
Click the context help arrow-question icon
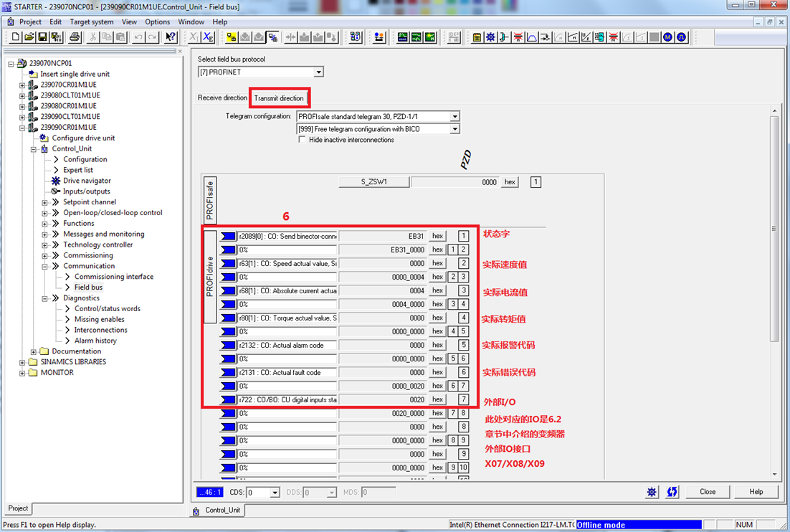tap(171, 37)
